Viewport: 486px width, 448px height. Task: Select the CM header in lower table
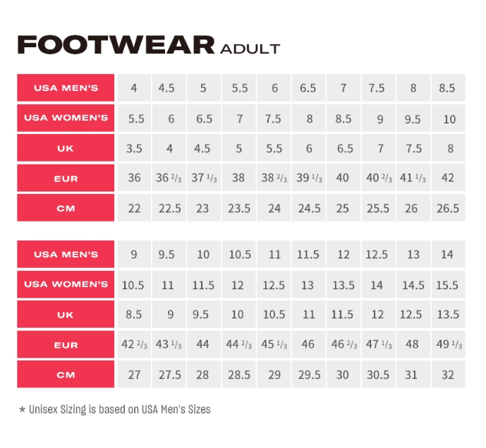tap(66, 375)
